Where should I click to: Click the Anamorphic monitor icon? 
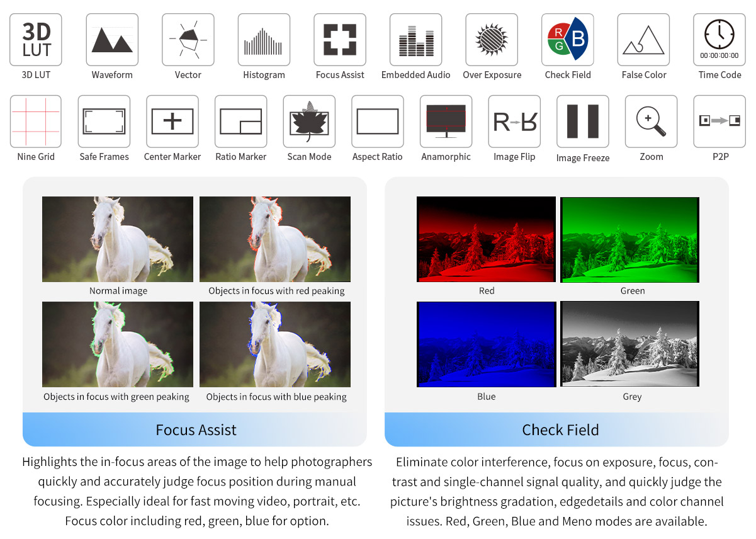[446, 122]
